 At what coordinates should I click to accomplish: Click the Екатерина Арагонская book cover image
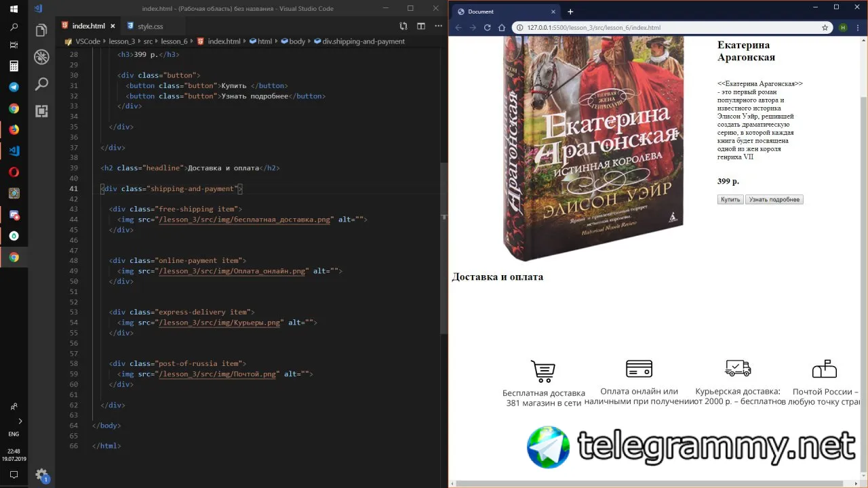[593, 149]
